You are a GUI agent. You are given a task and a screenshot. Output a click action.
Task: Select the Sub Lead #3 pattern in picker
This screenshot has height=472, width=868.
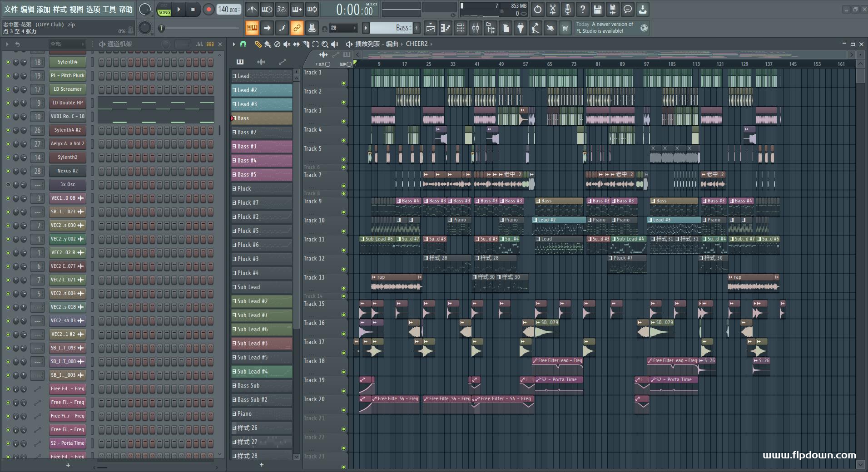tap(262, 344)
